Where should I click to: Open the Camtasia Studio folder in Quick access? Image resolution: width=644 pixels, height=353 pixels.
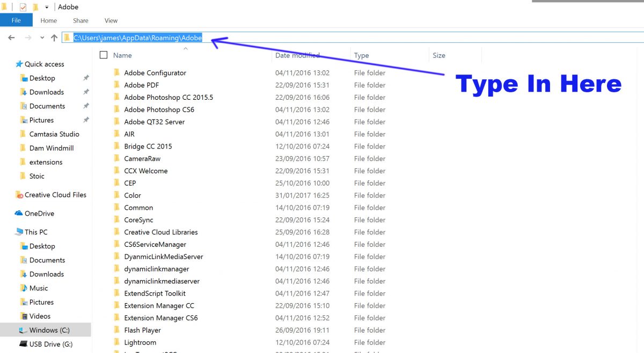50,134
